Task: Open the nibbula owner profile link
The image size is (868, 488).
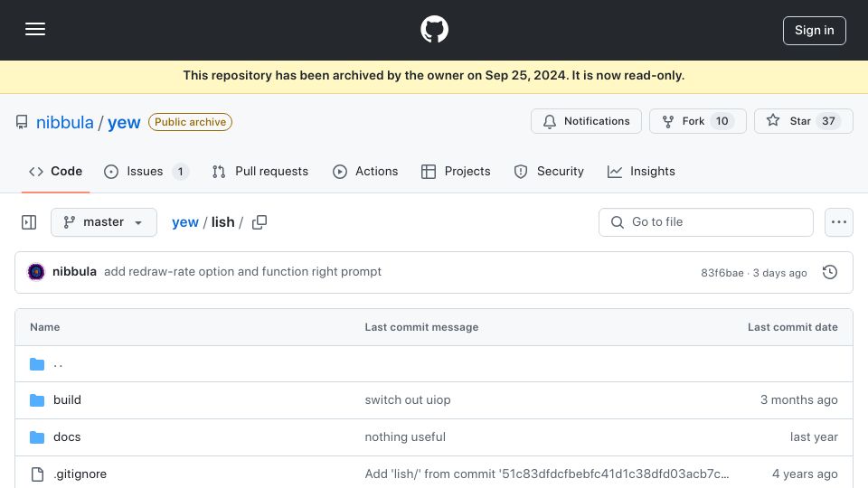Action: [65, 122]
